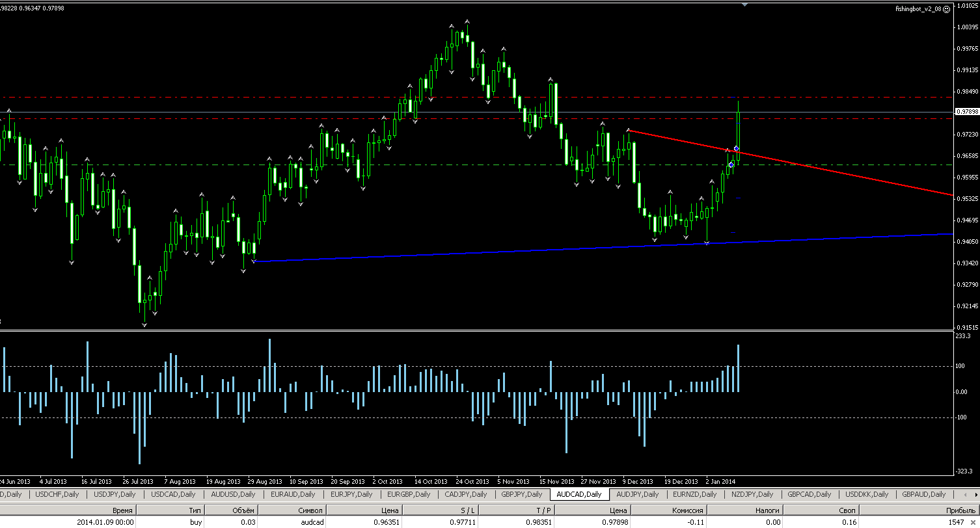Open the AUDUSD,Daily chart tab
Screen dimensions: 980x528
(x=232, y=495)
